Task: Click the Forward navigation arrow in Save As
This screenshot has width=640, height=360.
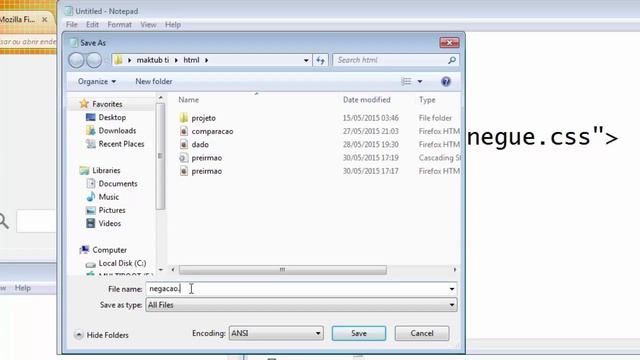Action: coord(94,60)
